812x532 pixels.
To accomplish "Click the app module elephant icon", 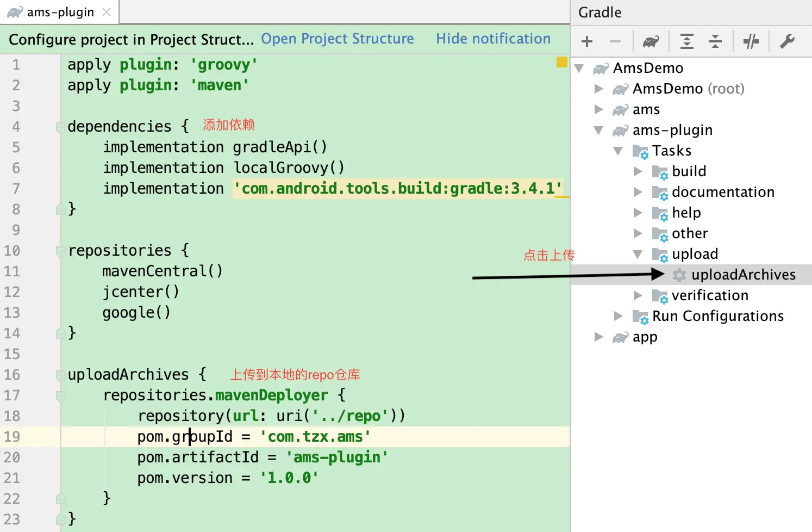I will pyautogui.click(x=621, y=337).
